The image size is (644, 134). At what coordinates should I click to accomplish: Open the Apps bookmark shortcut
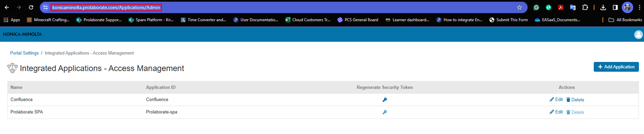[x=12, y=20]
